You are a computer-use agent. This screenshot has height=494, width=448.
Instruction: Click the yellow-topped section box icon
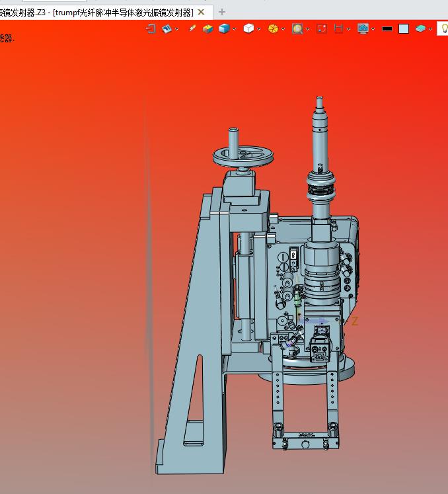click(x=207, y=29)
